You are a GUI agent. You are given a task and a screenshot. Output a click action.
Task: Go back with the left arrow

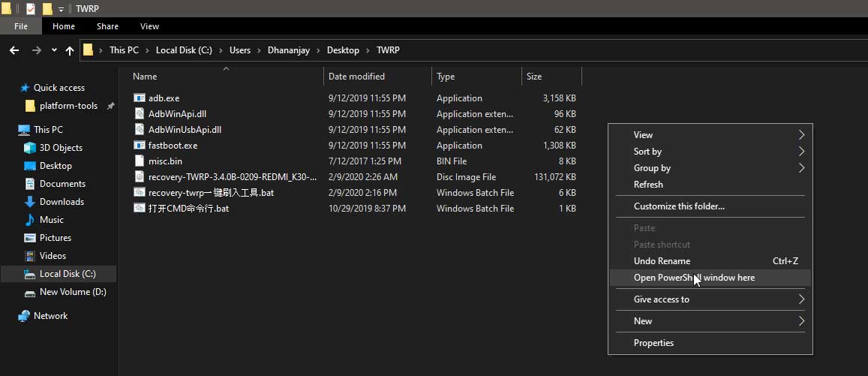tap(14, 50)
